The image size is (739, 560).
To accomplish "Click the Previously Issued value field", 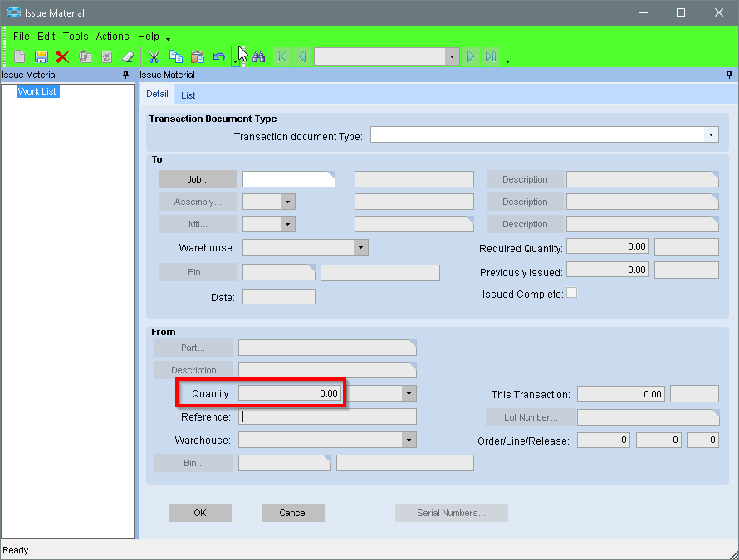I will point(608,270).
